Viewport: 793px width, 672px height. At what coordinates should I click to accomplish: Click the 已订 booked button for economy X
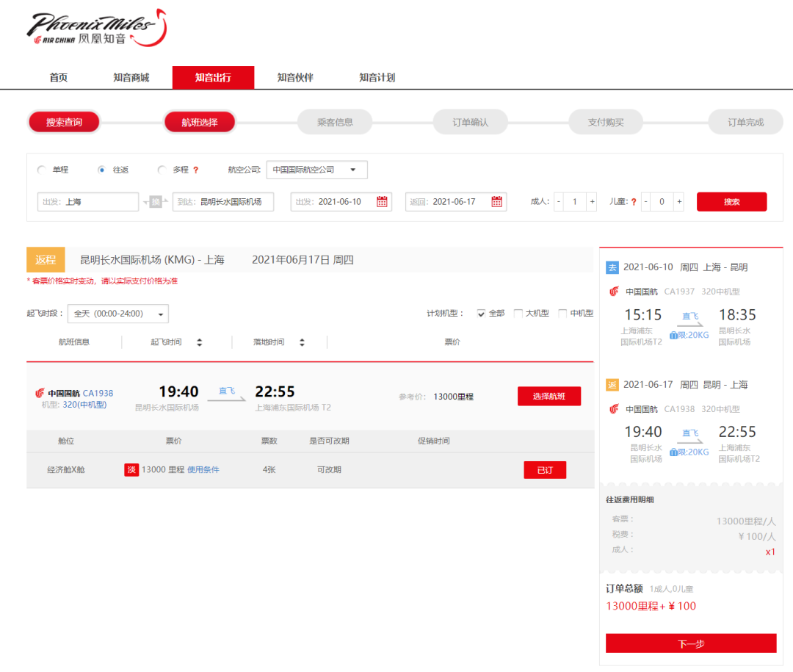pos(545,470)
